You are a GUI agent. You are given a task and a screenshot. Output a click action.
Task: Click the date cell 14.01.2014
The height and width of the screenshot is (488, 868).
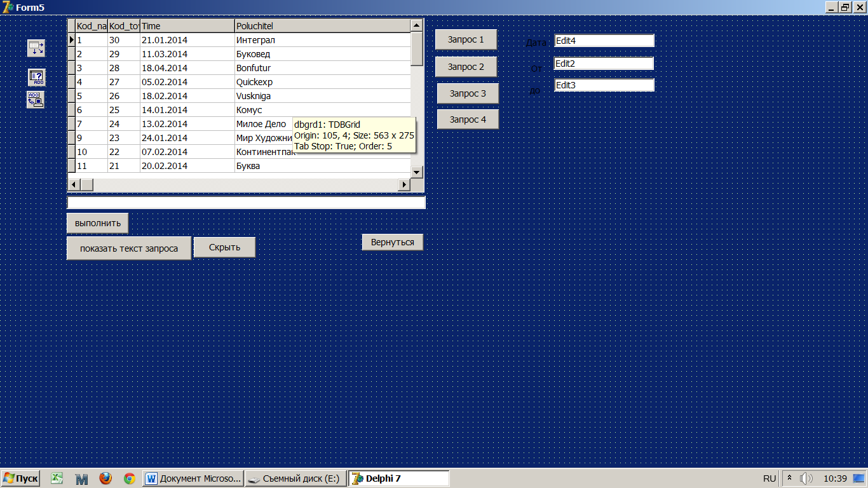(x=187, y=110)
